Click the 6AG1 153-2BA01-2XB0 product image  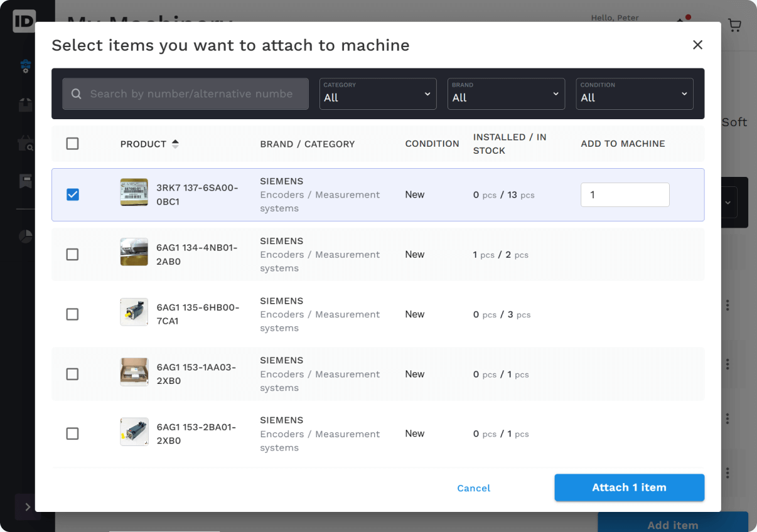[x=134, y=432]
